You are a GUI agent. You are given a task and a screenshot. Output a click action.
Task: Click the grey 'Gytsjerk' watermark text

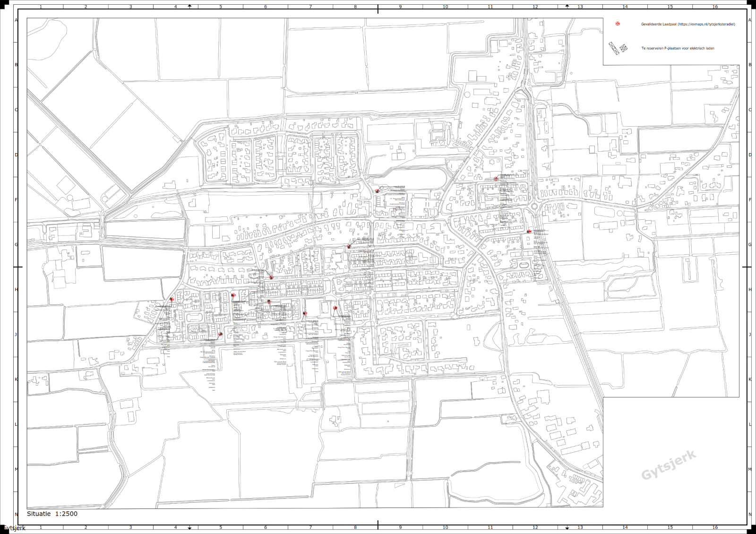click(x=668, y=465)
